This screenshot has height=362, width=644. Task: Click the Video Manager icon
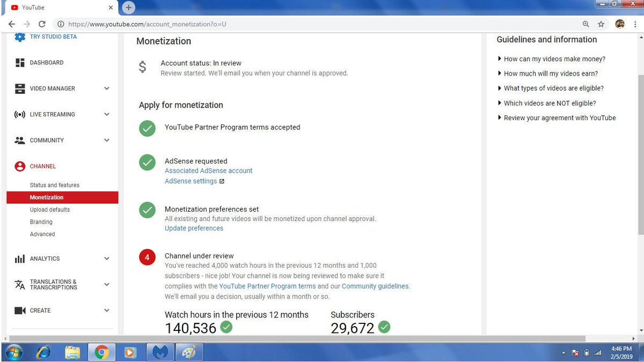coord(20,88)
